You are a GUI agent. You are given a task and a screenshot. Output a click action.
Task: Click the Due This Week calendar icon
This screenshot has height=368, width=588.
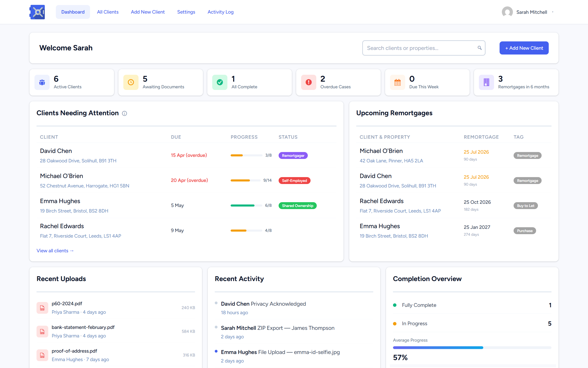398,82
